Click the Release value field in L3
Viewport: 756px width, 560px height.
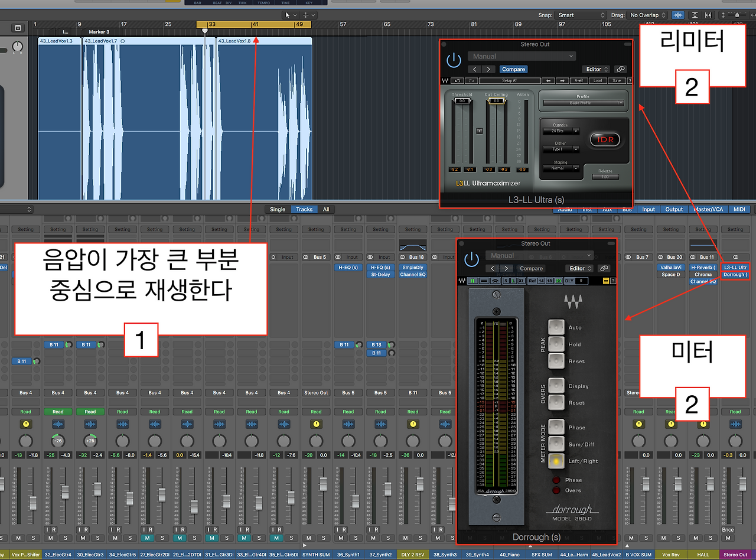coord(605,177)
